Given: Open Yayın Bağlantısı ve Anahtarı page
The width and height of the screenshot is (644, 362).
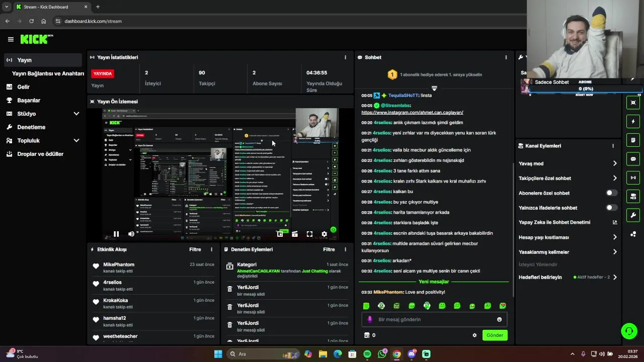Looking at the screenshot, I should click(x=48, y=73).
